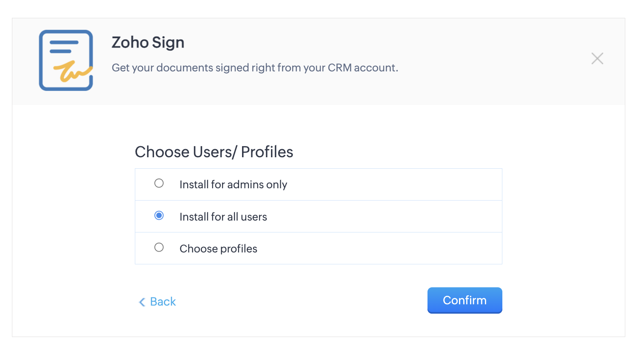Click the blue text lines in the logo

click(x=64, y=47)
